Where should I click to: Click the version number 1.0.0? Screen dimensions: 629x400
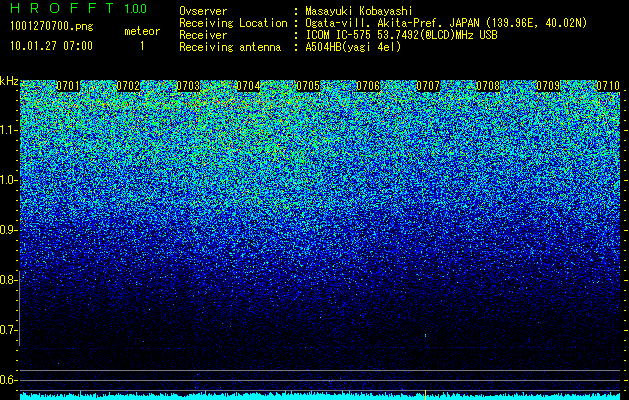[x=136, y=8]
